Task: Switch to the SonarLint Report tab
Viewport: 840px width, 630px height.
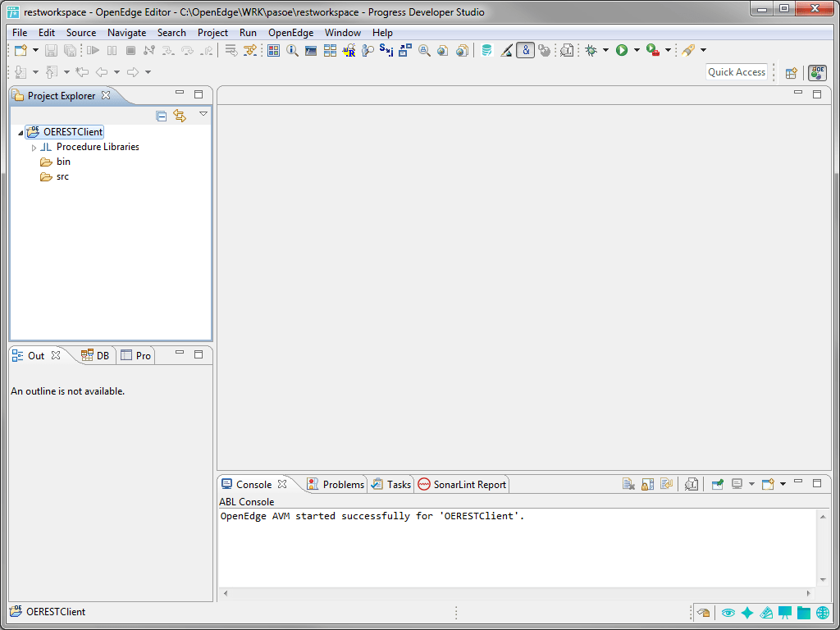Action: click(462, 485)
